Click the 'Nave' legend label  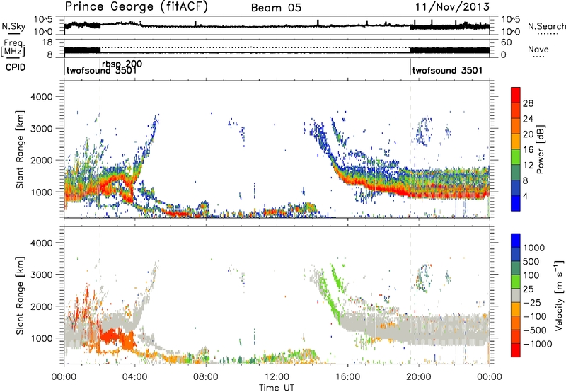[538, 50]
